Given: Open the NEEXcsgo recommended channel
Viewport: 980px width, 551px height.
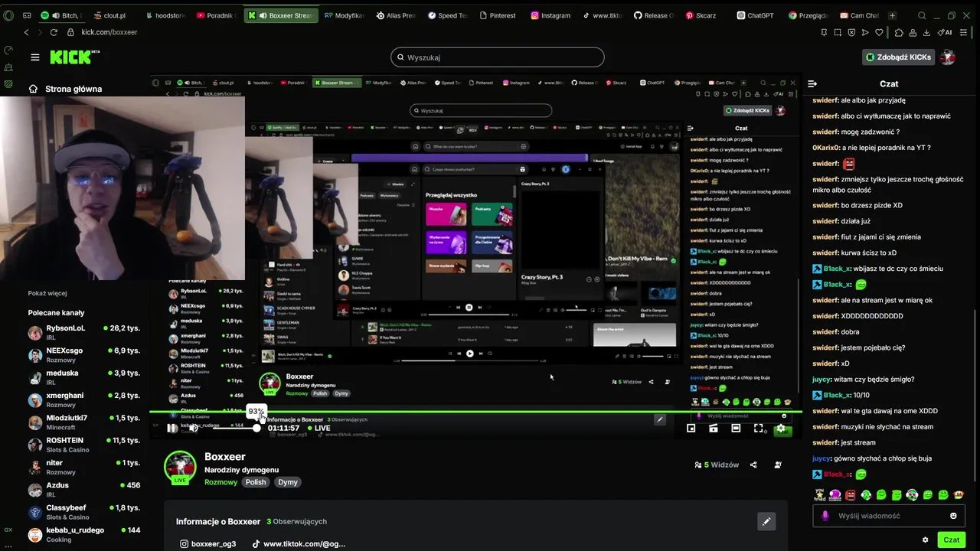Looking at the screenshot, I should (x=84, y=355).
